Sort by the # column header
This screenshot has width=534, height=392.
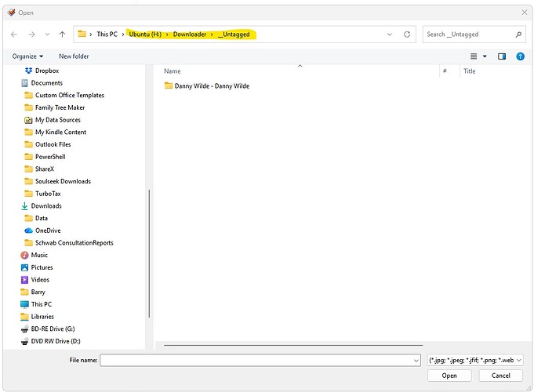pyautogui.click(x=445, y=71)
